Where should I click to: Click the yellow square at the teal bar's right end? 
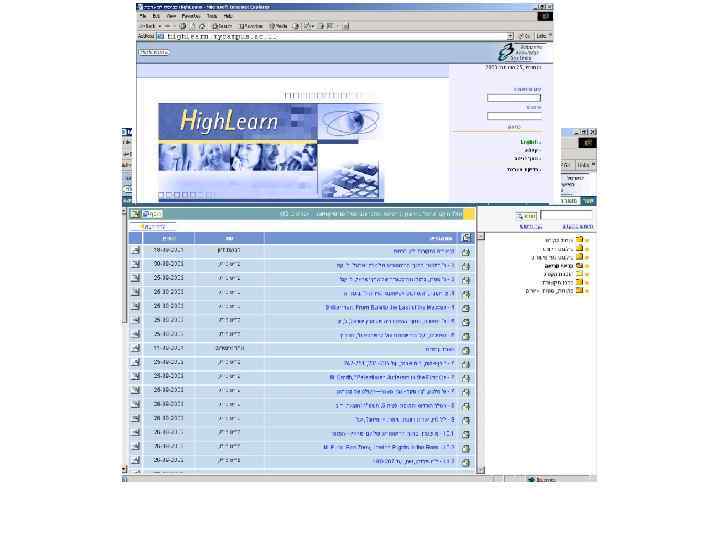tap(469, 214)
